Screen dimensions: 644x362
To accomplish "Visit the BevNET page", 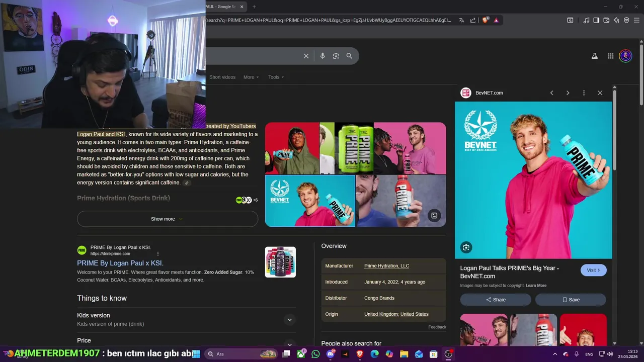I will [x=594, y=270].
